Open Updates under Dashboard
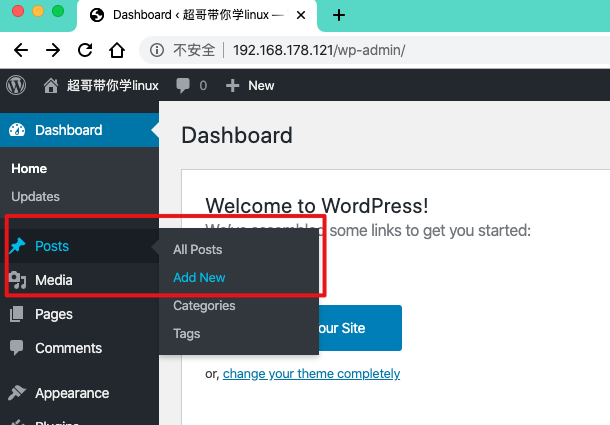 [35, 197]
